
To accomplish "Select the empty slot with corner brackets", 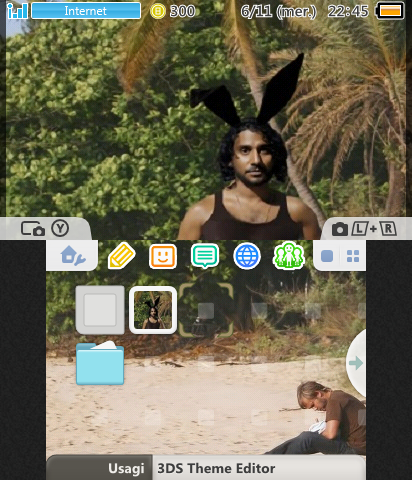I will point(206,310).
